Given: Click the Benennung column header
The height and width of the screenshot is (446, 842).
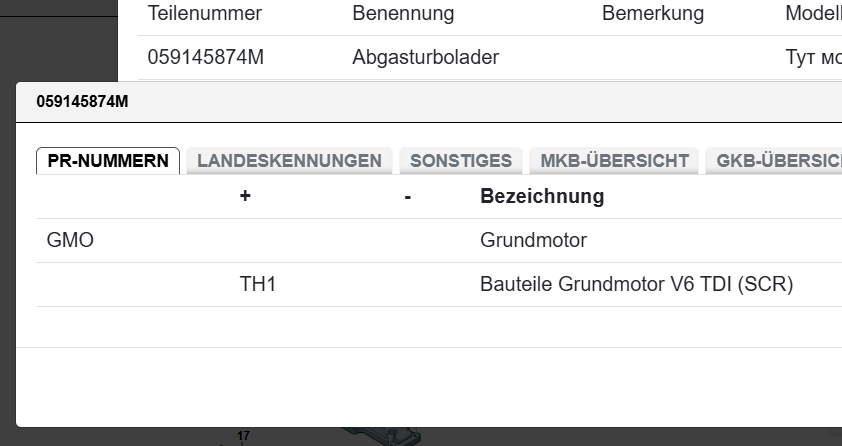Looking at the screenshot, I should (x=403, y=14).
